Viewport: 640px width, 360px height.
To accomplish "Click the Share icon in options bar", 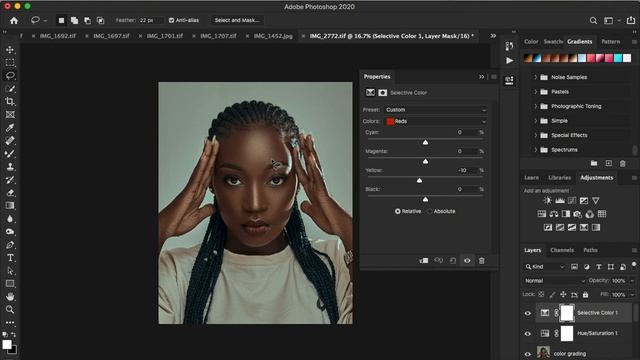I will coord(631,20).
